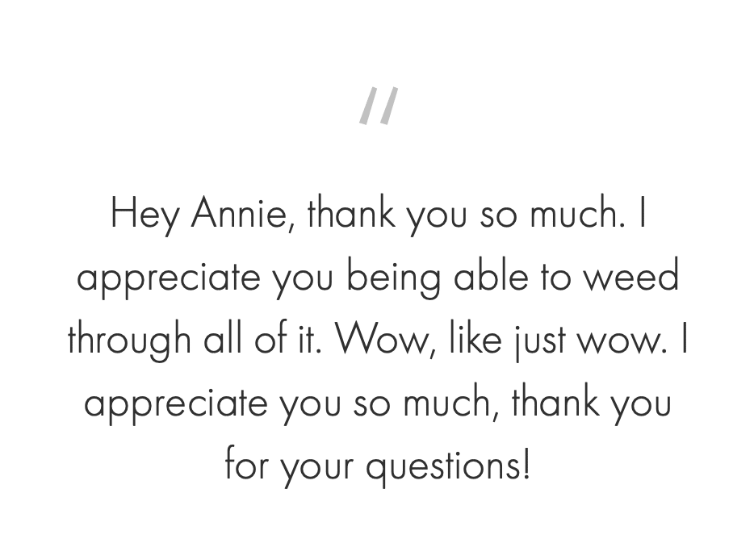
Task: Select the word "it." before "Wow"
Action: click(310, 340)
